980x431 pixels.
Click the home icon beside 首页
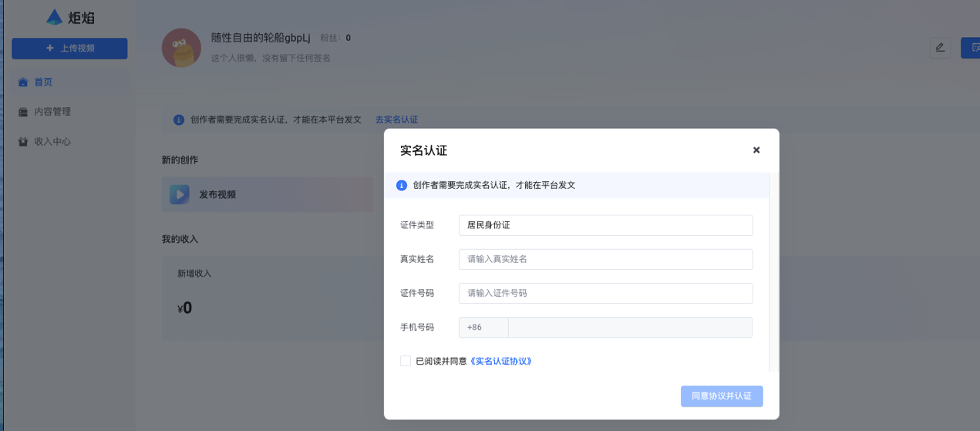coord(23,82)
